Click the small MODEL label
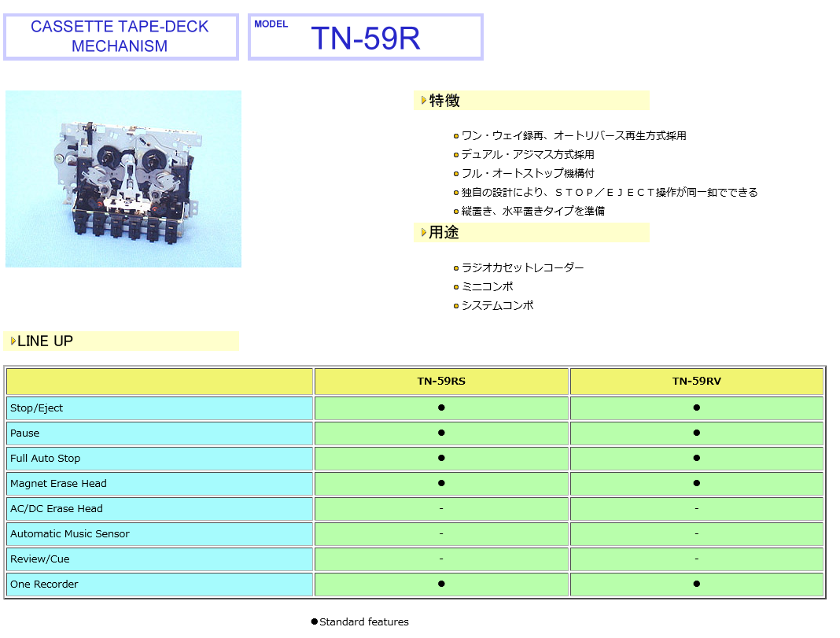Viewport: 840px width, 638px height. pyautogui.click(x=271, y=24)
